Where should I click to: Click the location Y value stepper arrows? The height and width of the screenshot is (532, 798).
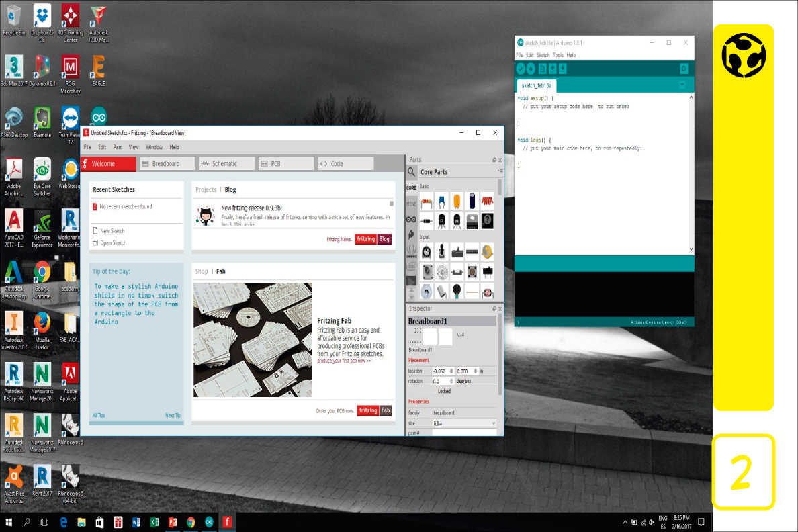tap(476, 371)
